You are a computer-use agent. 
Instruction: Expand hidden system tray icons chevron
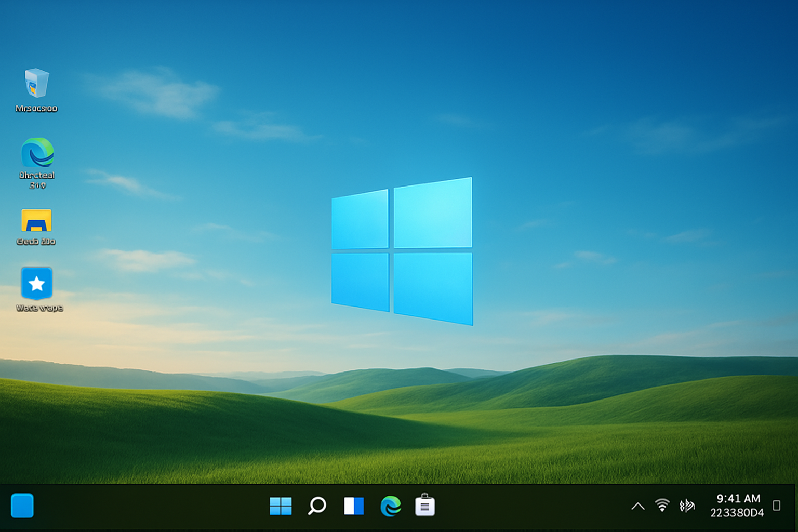pyautogui.click(x=638, y=506)
